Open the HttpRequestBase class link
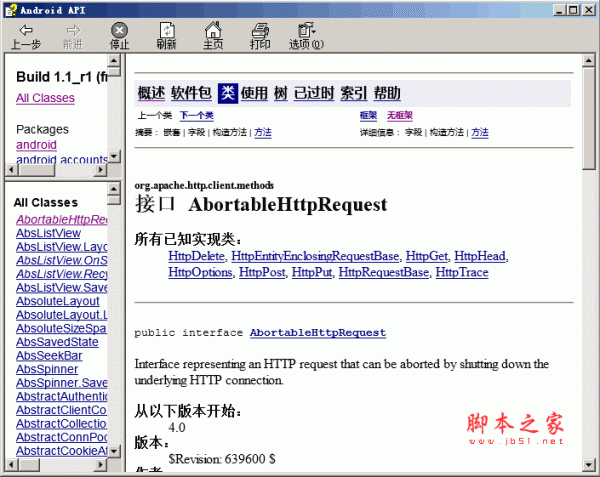This screenshot has width=600, height=477. [384, 272]
